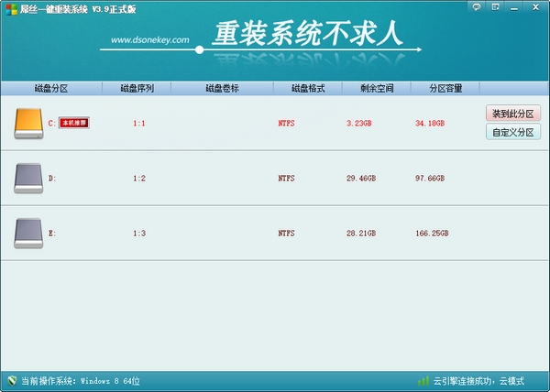Viewport: 550px width, 392px height.
Task: Click the 装到此分区 button
Action: coord(512,114)
